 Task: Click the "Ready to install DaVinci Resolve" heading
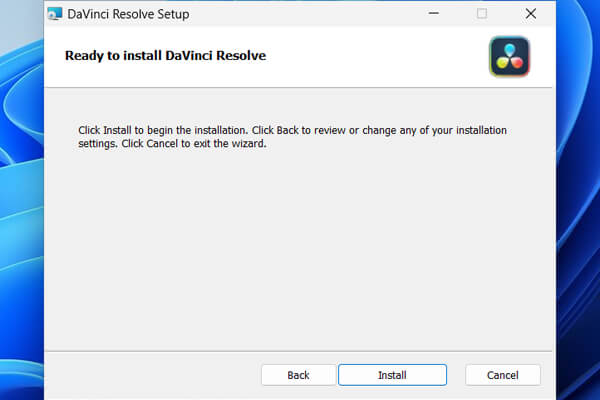tap(165, 56)
